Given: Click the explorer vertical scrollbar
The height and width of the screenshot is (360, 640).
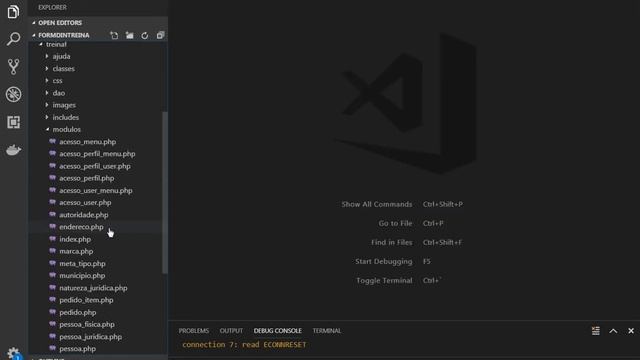Looking at the screenshot, I should pos(165,193).
